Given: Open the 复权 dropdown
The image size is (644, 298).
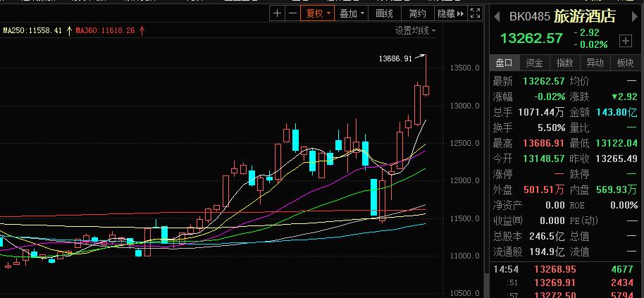Looking at the screenshot, I should pyautogui.click(x=316, y=13).
